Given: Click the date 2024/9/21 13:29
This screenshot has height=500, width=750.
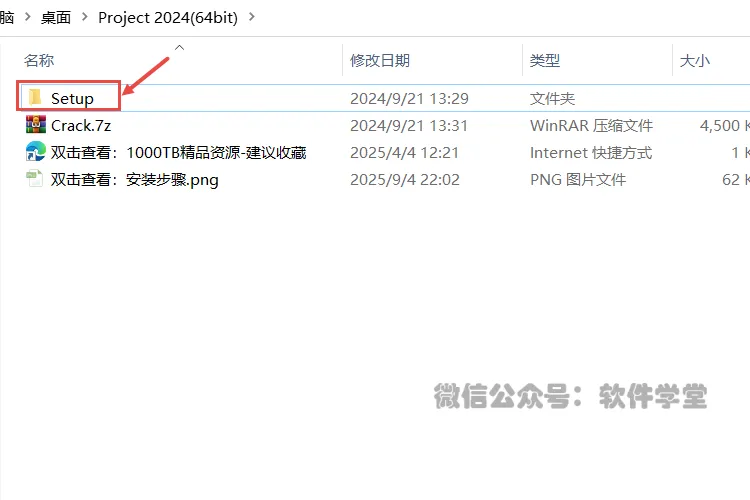Looking at the screenshot, I should pyautogui.click(x=409, y=99).
